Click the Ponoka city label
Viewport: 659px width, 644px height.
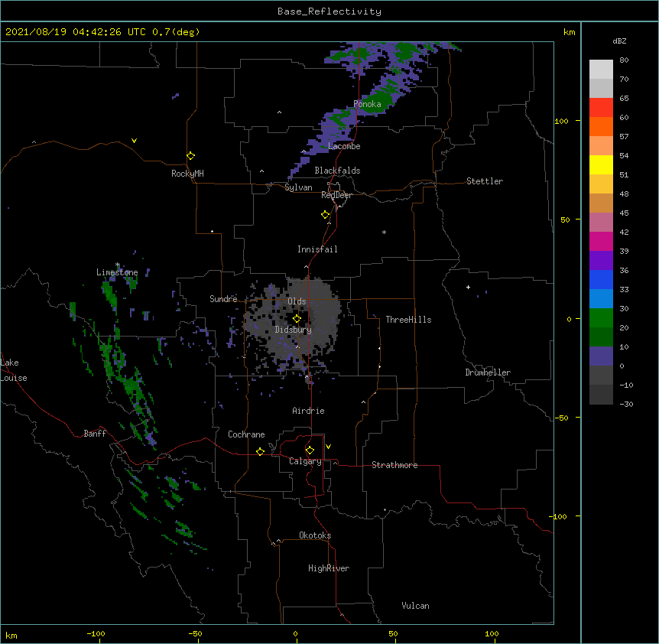click(367, 104)
